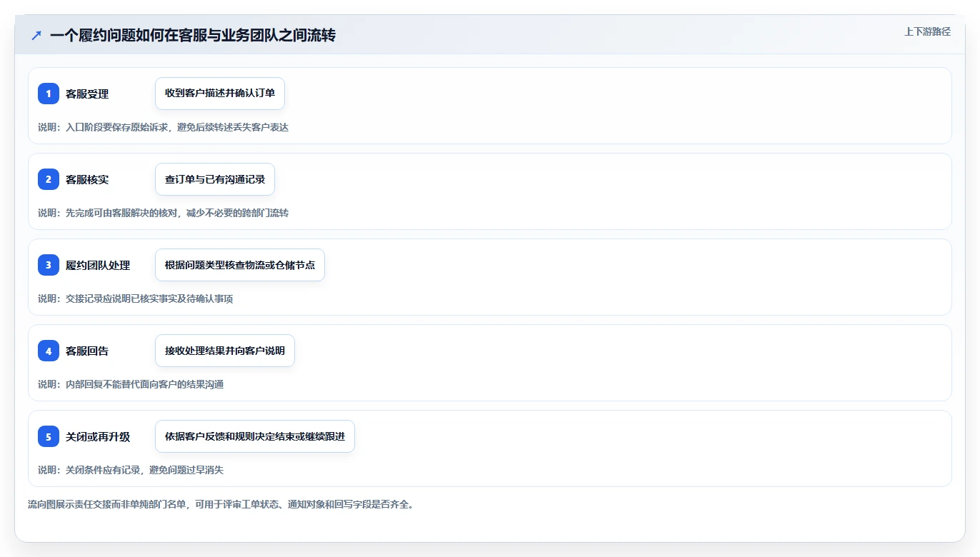The image size is (980, 557).
Task: Select the 依据客户反馈和规则决定结束或继续跟进 box
Action: coord(255,436)
